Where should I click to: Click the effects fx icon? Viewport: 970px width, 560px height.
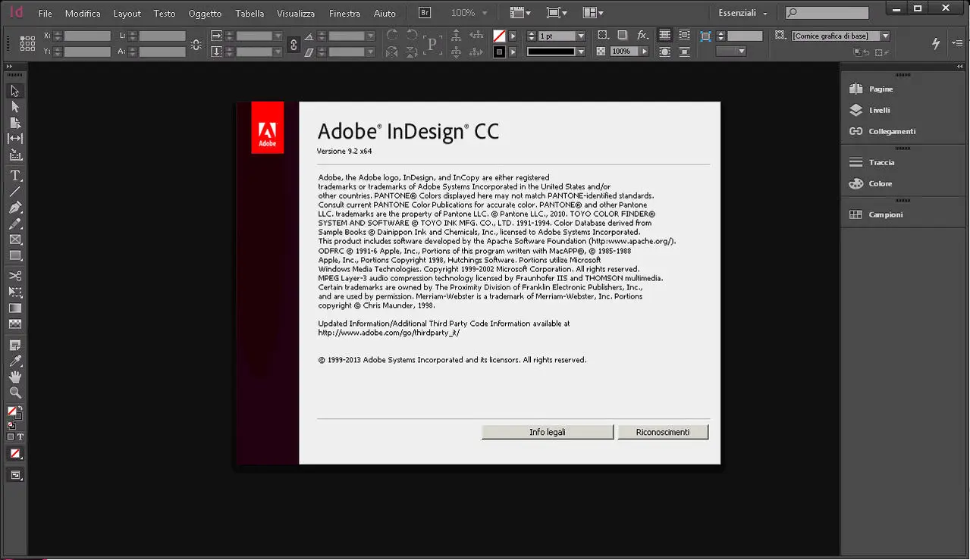click(642, 36)
